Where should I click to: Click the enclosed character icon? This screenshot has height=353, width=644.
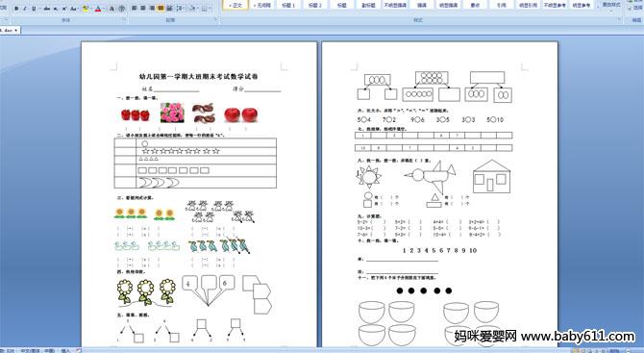tap(121, 9)
